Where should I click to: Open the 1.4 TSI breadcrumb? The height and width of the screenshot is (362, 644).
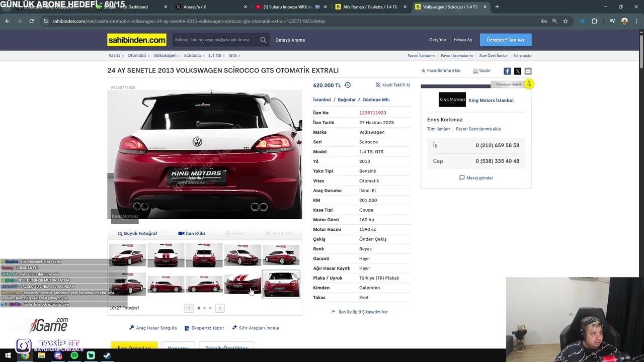(x=215, y=56)
